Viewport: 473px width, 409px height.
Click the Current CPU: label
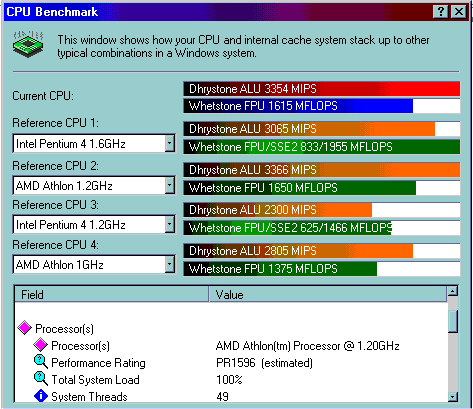[x=43, y=96]
